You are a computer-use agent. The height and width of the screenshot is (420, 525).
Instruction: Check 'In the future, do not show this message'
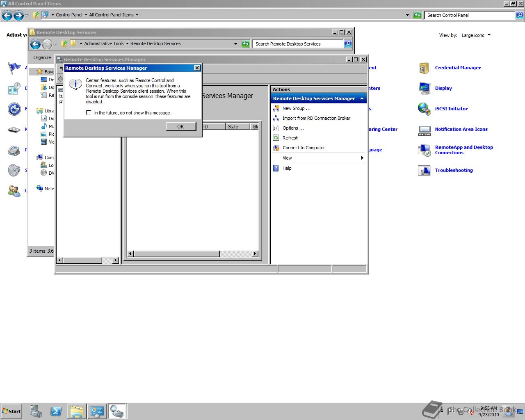(x=89, y=112)
